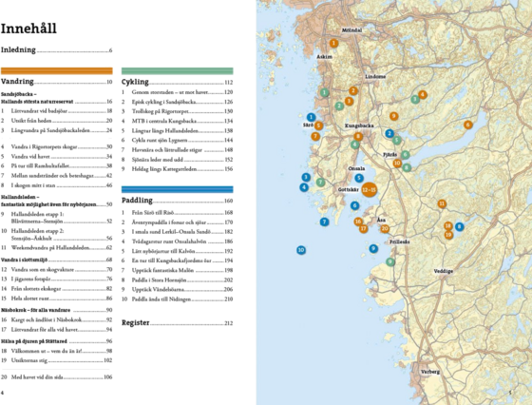Select green cycling marker 9 south of Frillesås
532x405 pixels.
pyautogui.click(x=390, y=261)
